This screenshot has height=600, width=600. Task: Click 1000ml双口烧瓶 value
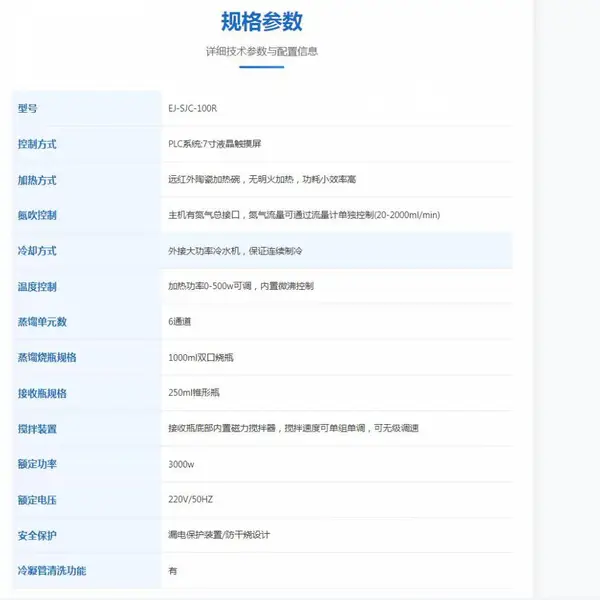click(201, 357)
